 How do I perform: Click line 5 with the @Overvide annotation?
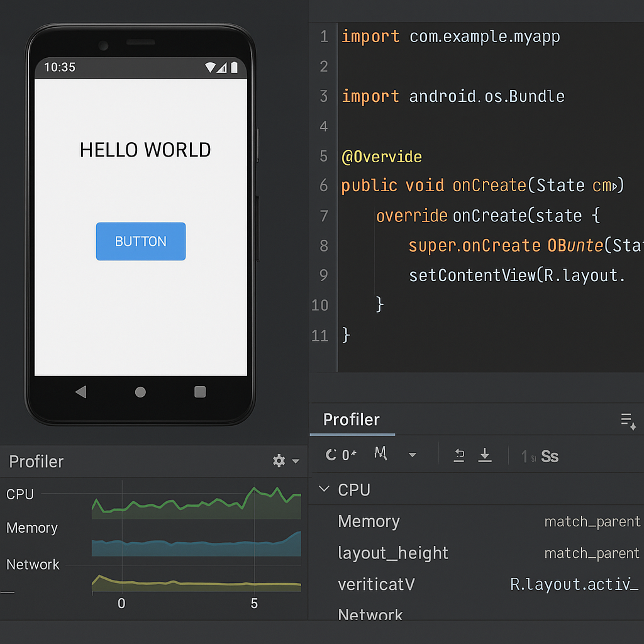[x=382, y=156]
